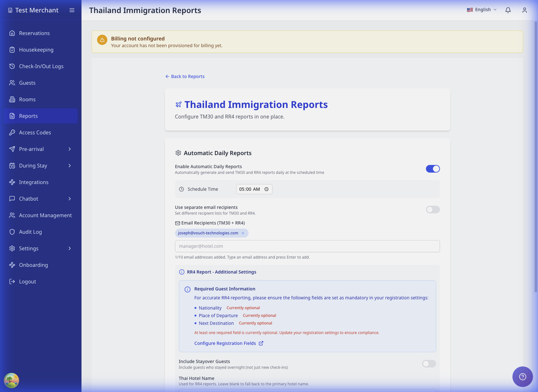Disable Enable Automatic Daily Reports
Screen dimensions: 538x392
click(x=433, y=168)
